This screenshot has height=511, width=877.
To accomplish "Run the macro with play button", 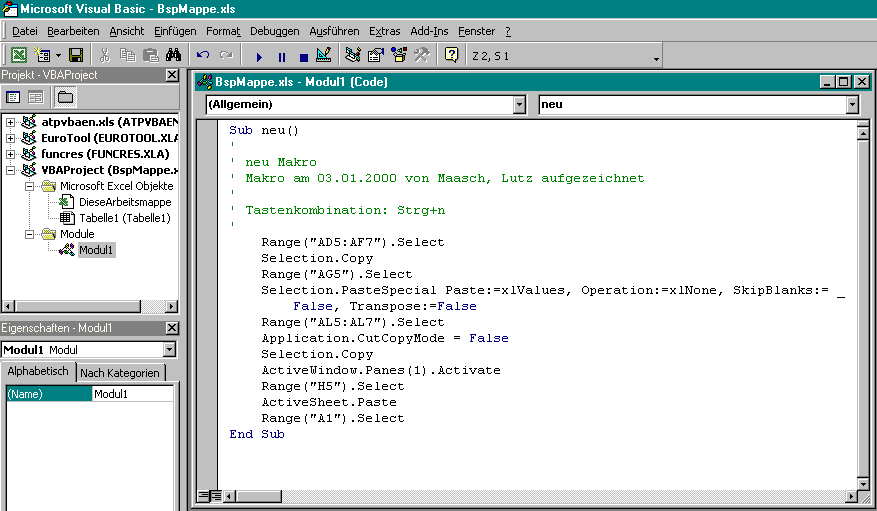I will (259, 56).
